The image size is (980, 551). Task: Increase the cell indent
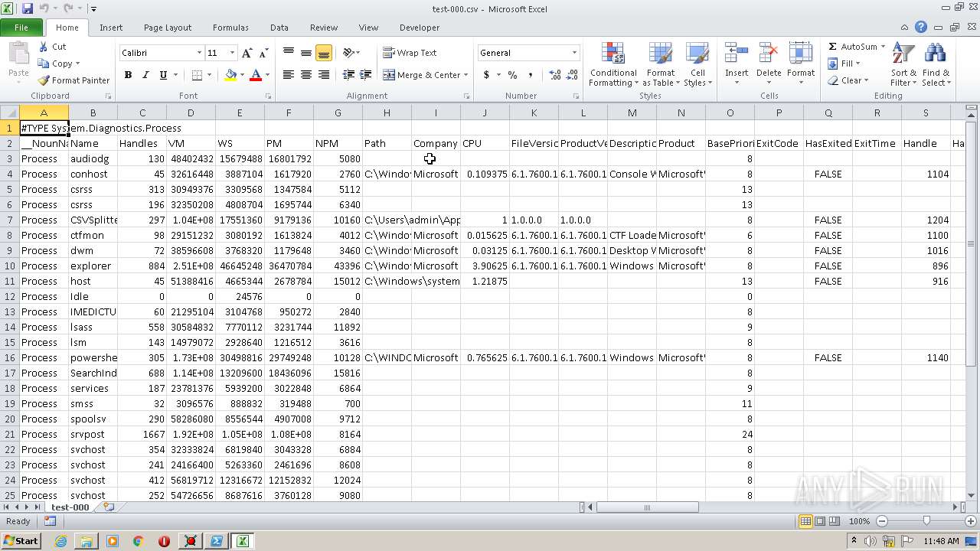coord(366,75)
